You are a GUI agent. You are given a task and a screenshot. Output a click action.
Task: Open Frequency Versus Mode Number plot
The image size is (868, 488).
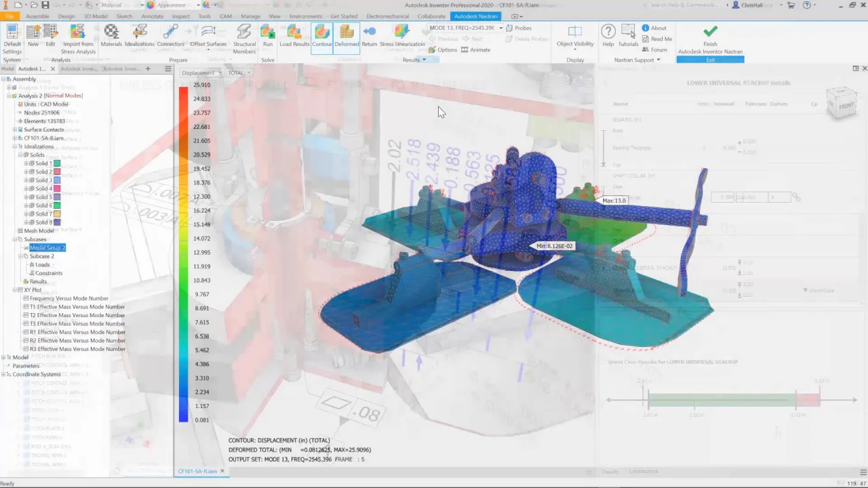coord(68,298)
